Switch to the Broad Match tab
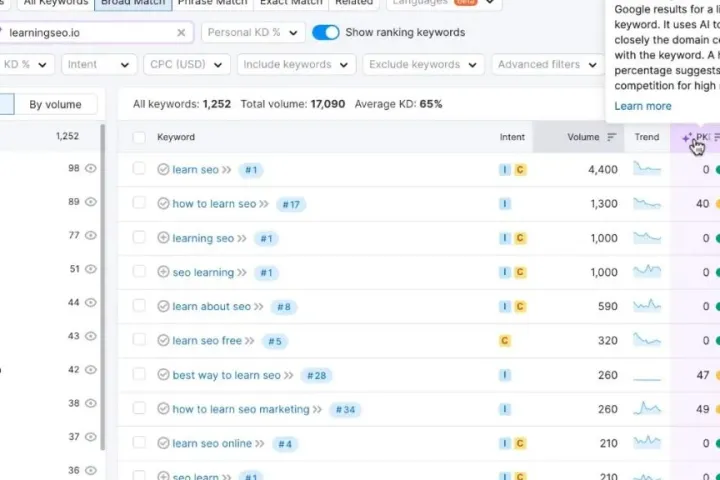720x480 pixels. pyautogui.click(x=133, y=3)
